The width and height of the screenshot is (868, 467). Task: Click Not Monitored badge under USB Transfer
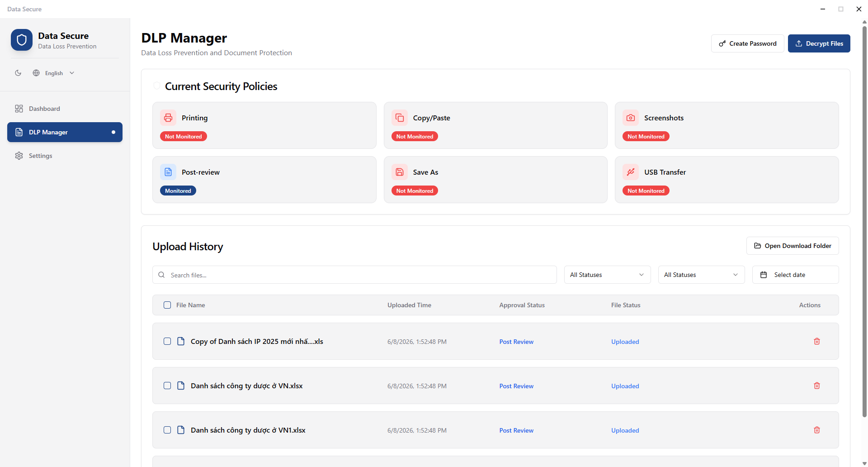point(646,191)
